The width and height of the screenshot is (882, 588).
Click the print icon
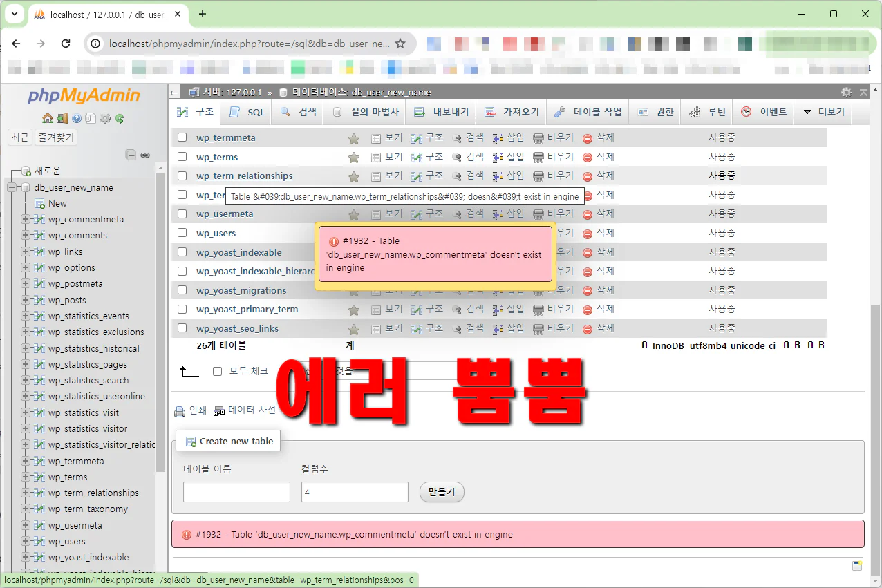(180, 411)
